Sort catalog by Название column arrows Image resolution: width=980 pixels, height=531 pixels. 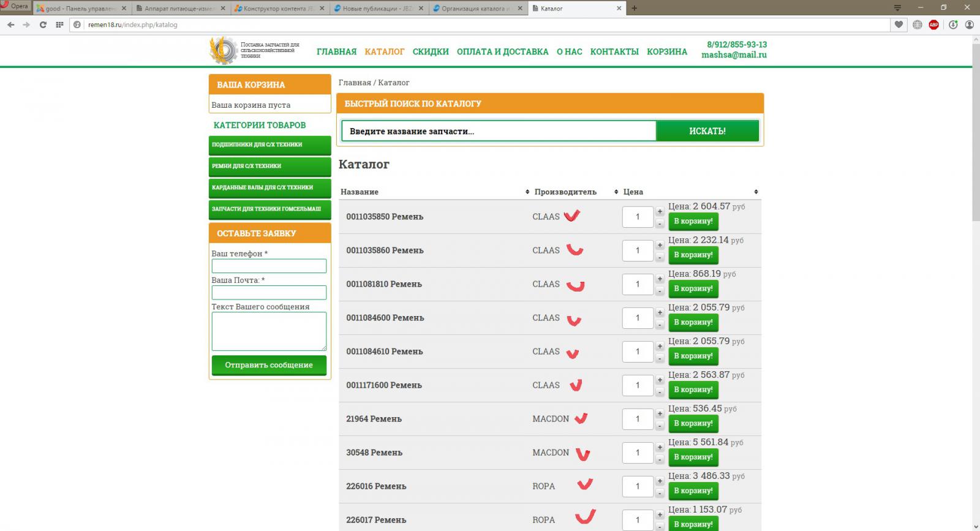pos(527,192)
